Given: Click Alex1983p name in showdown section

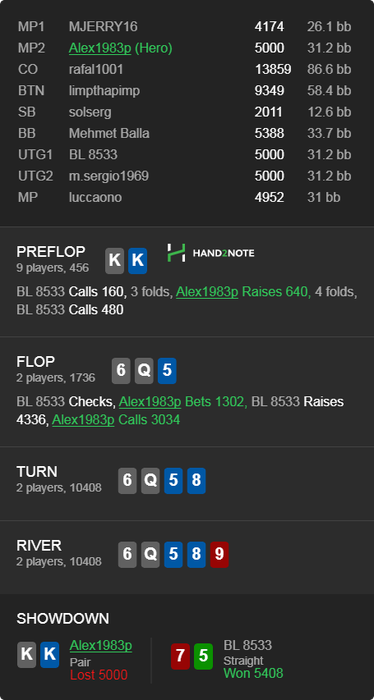Looking at the screenshot, I should tap(101, 646).
